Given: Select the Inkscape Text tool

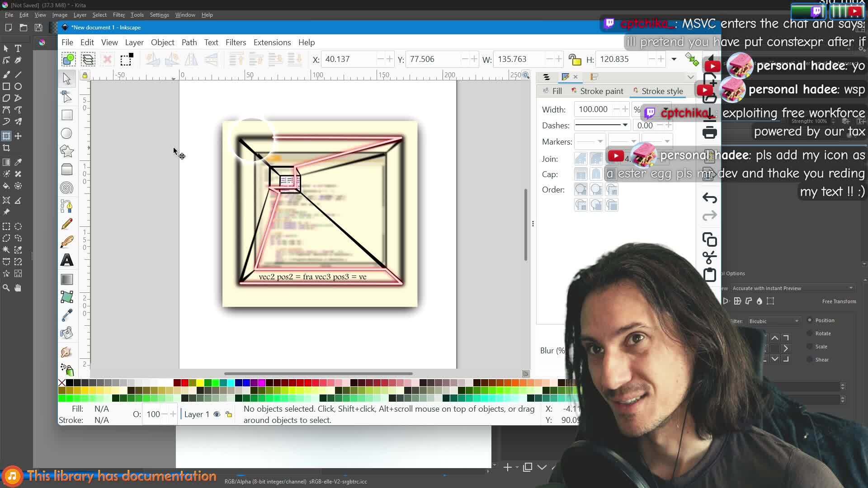Looking at the screenshot, I should [x=67, y=260].
